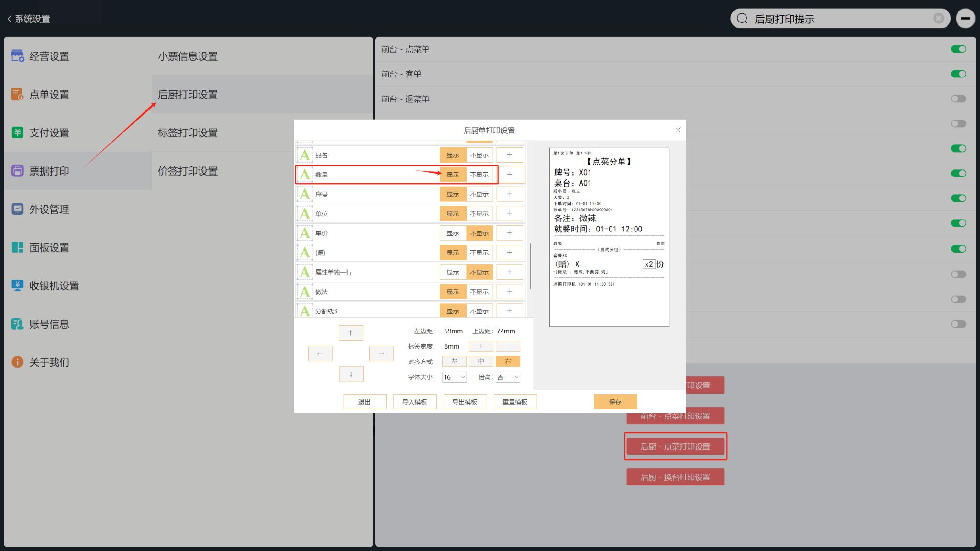Click plus button in 品名 row
This screenshot has height=551, width=980.
point(510,155)
